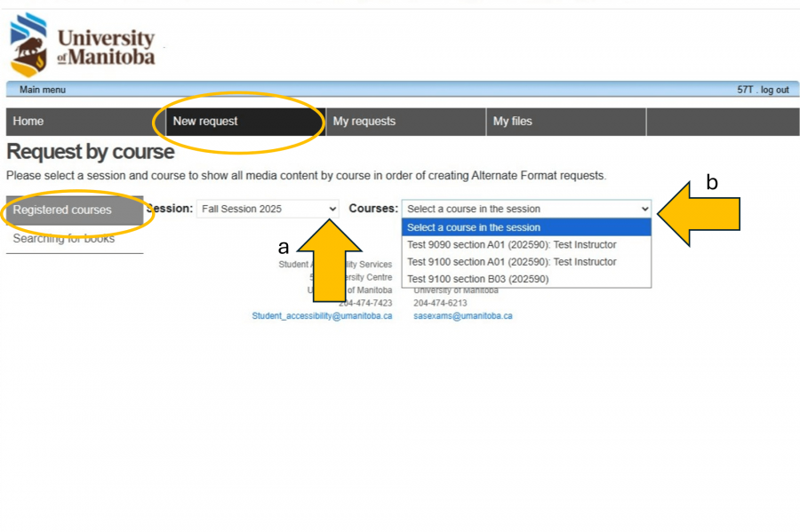Screen dimensions: 800x532
Task: Email Student_accessibility@umanitoba.ca
Action: click(322, 316)
